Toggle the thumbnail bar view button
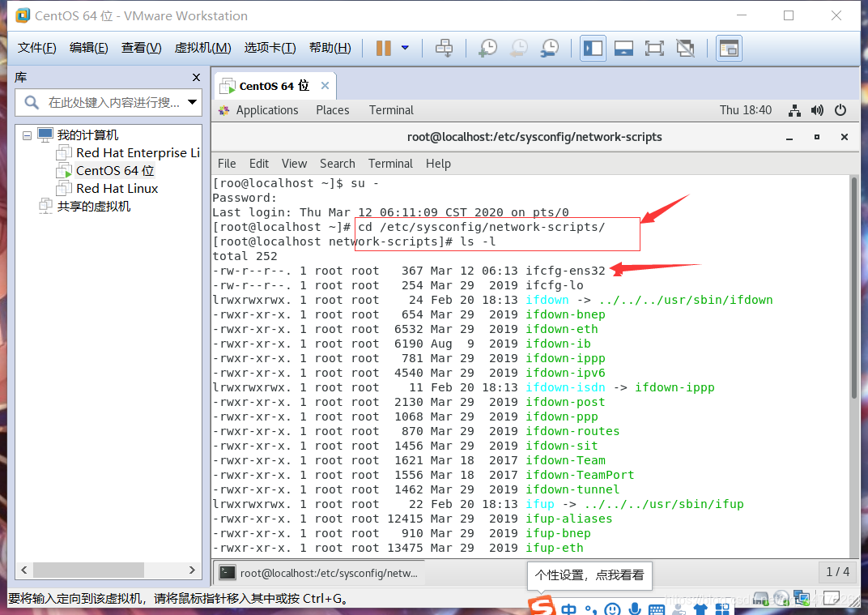868x615 pixels. pos(623,48)
